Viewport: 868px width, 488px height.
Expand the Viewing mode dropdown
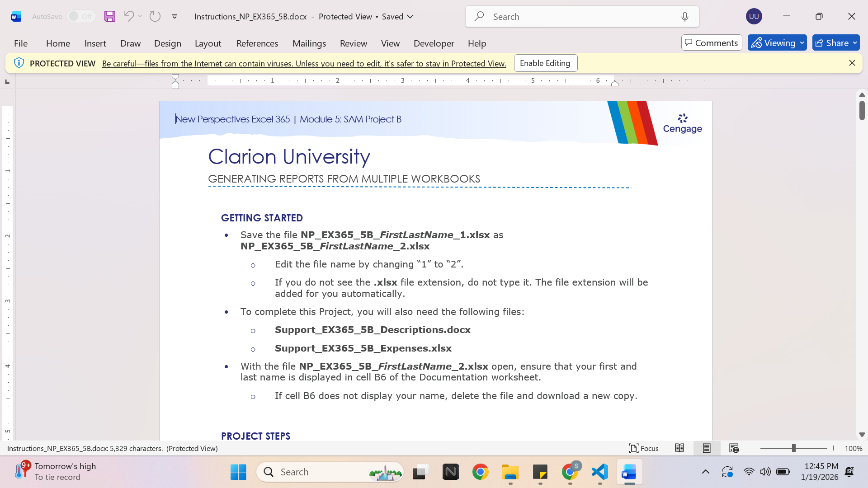[802, 43]
